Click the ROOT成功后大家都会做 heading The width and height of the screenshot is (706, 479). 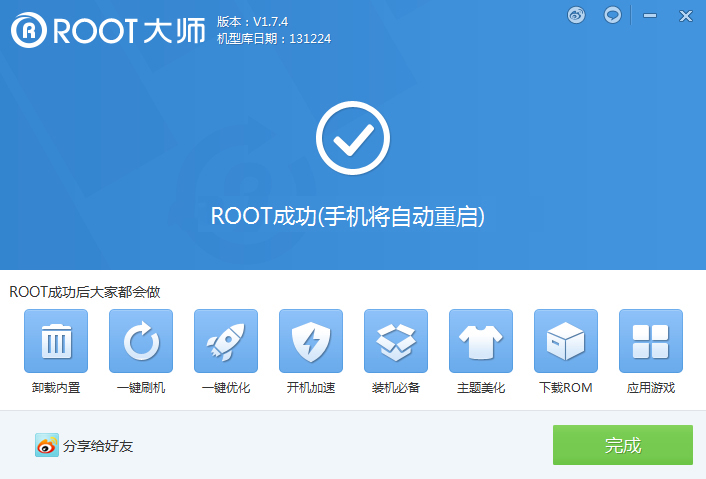coord(85,292)
